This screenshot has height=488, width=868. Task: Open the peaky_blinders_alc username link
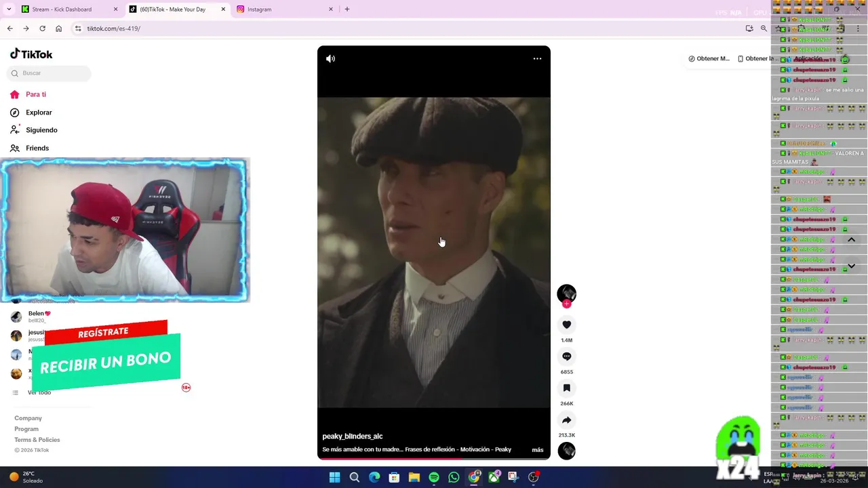353,436
